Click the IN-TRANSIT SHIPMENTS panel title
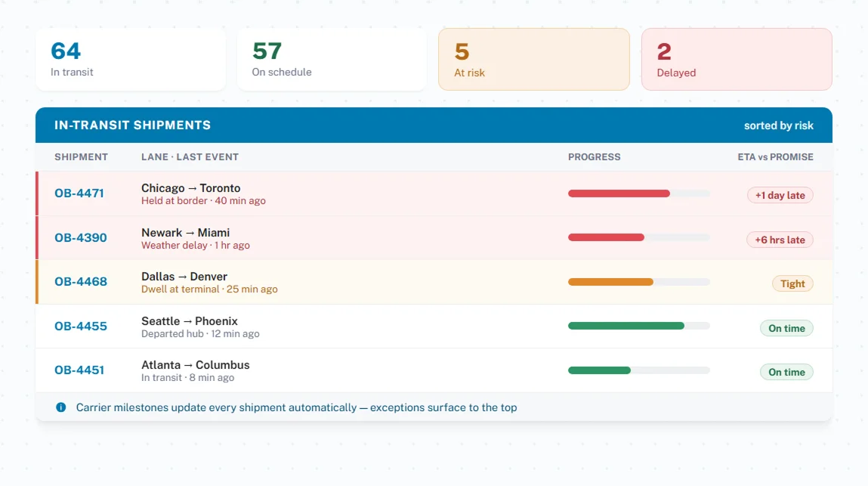The height and width of the screenshot is (486, 868). click(x=132, y=125)
